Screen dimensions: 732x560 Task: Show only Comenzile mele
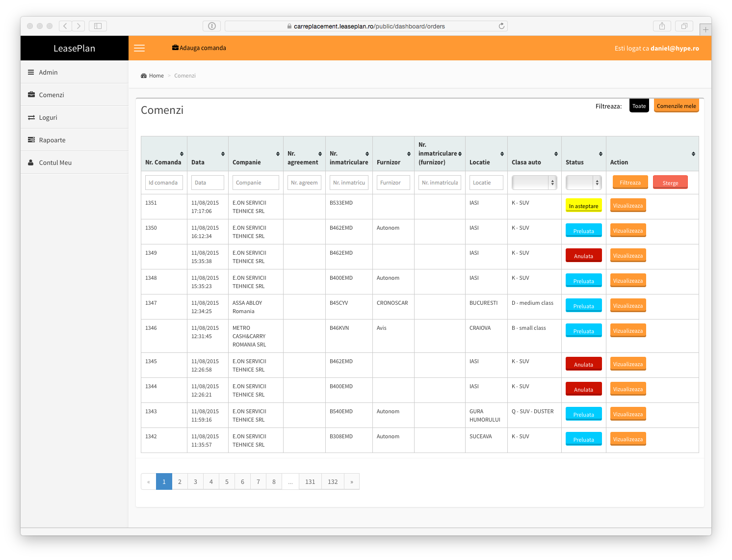pos(676,106)
